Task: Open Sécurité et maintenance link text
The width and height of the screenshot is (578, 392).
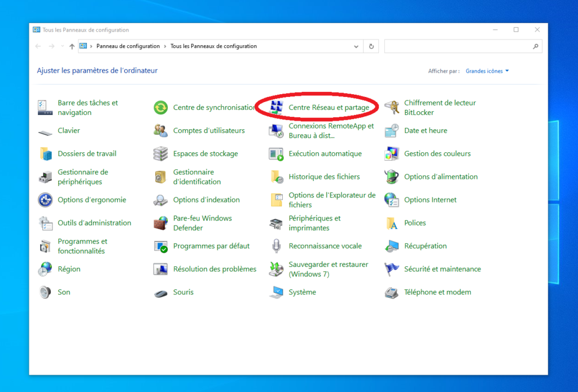Action: click(x=443, y=269)
